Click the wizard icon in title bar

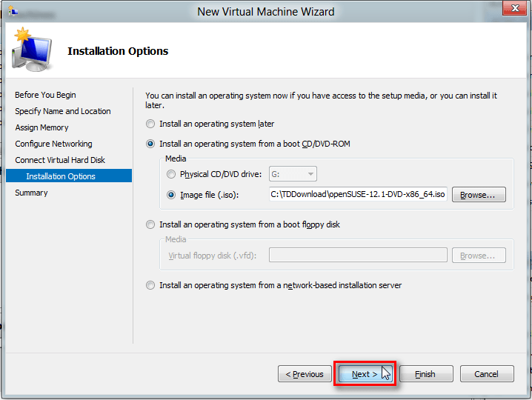pos(13,11)
